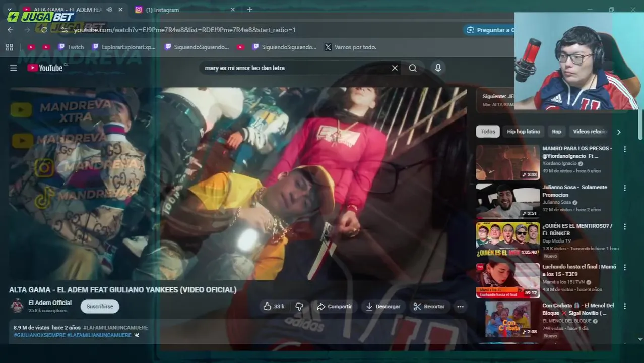Show more filter chips with the right chevron
The height and width of the screenshot is (363, 644).
tap(619, 132)
